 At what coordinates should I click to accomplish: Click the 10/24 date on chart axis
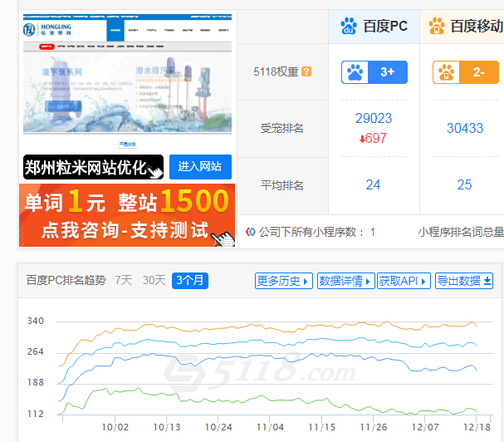pos(218,427)
